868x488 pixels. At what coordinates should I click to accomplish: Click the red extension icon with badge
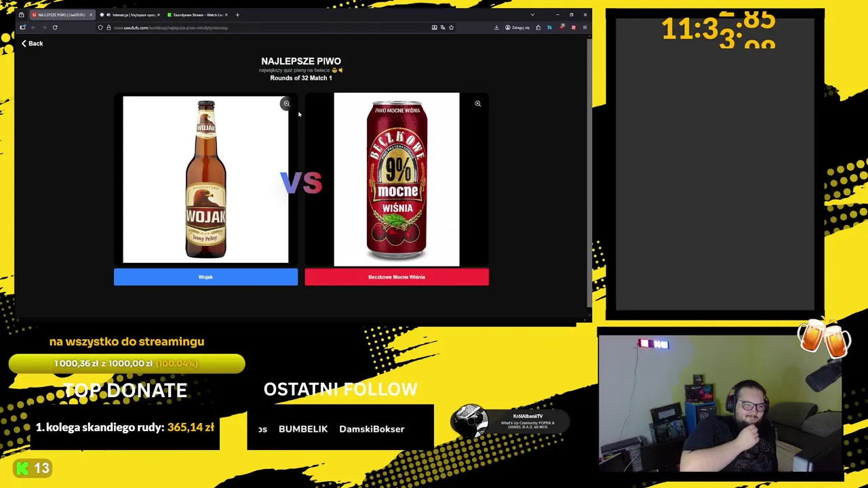coord(561,27)
